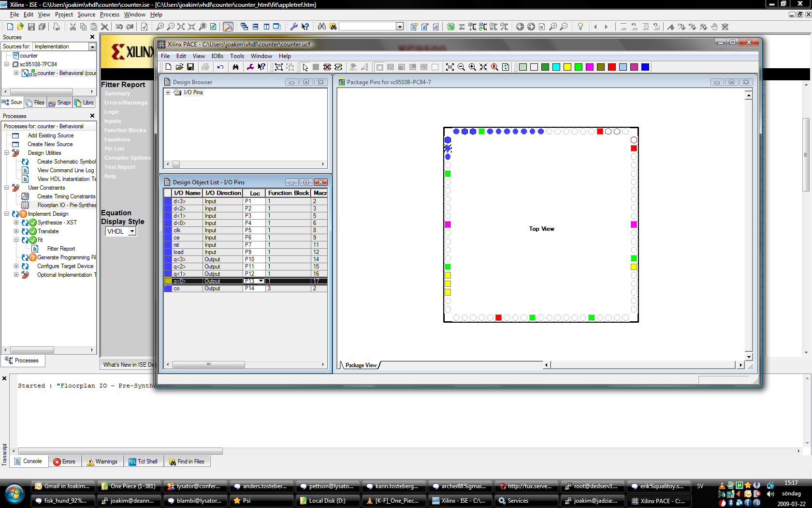Click Text Report link
The width and height of the screenshot is (812, 508).
point(120,167)
